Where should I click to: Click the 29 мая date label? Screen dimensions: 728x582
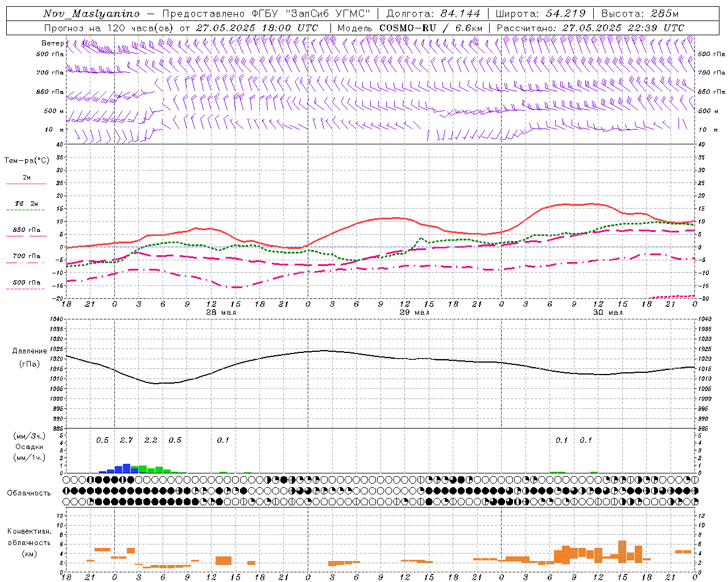tap(414, 313)
